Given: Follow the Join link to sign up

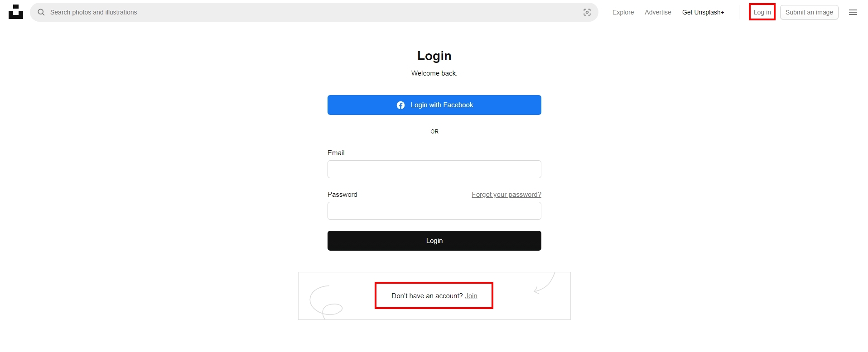Looking at the screenshot, I should point(471,296).
